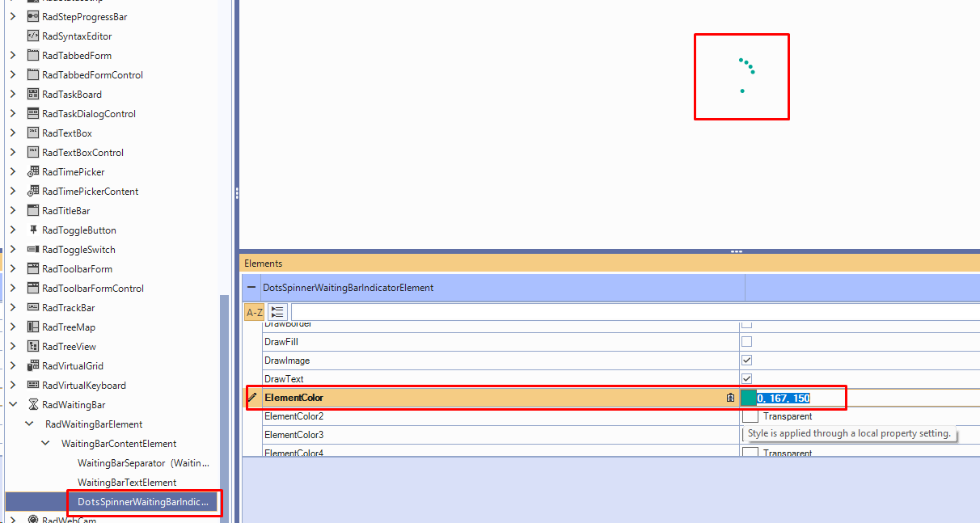Expand the RadStepProgressBar node
Screen dimensions: 980x523
pos(13,17)
